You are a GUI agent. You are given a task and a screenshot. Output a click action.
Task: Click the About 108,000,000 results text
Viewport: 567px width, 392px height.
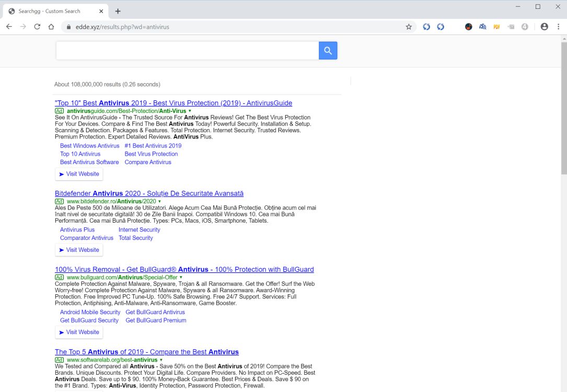107,84
